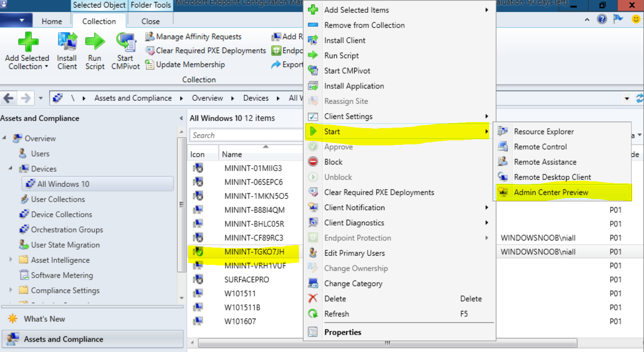Screen dimensions: 644x352
Task: Click the feedback smiley icon
Action: pyautogui.click(x=636, y=19)
